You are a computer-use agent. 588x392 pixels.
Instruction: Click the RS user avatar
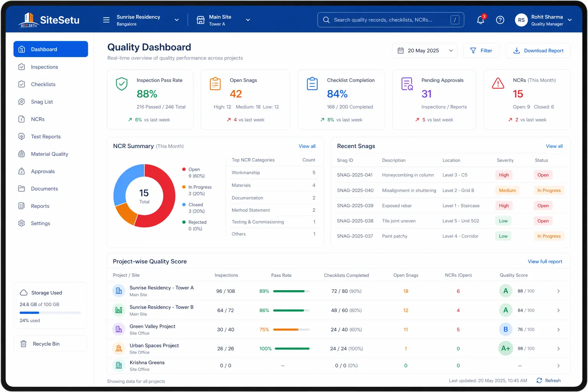[521, 20]
